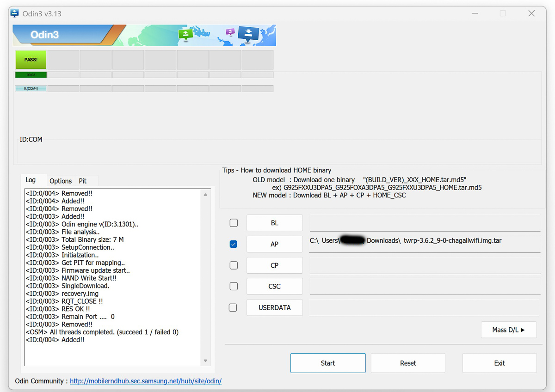Switch to the Log tab
The image size is (555, 392).
tap(31, 180)
